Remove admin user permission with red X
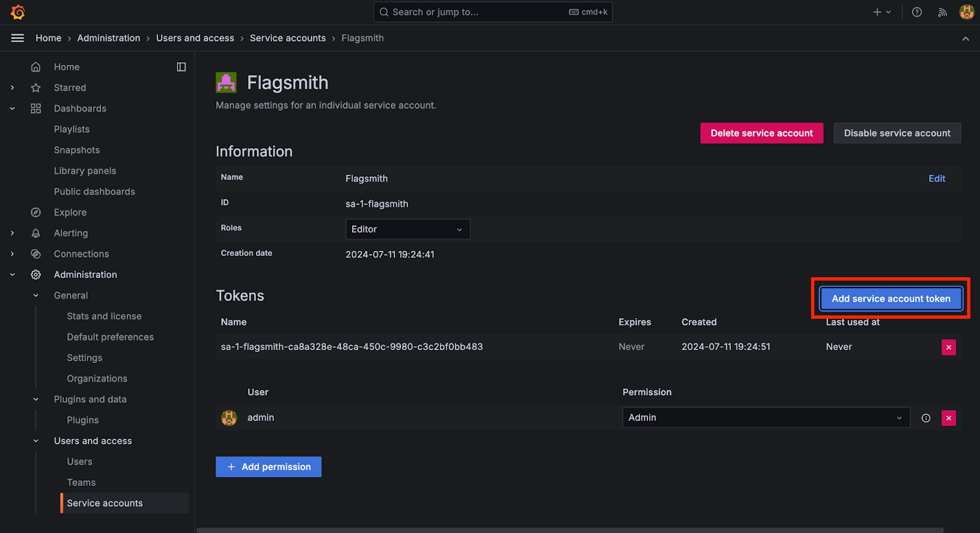Screen dimensions: 980x533 pyautogui.click(x=949, y=418)
